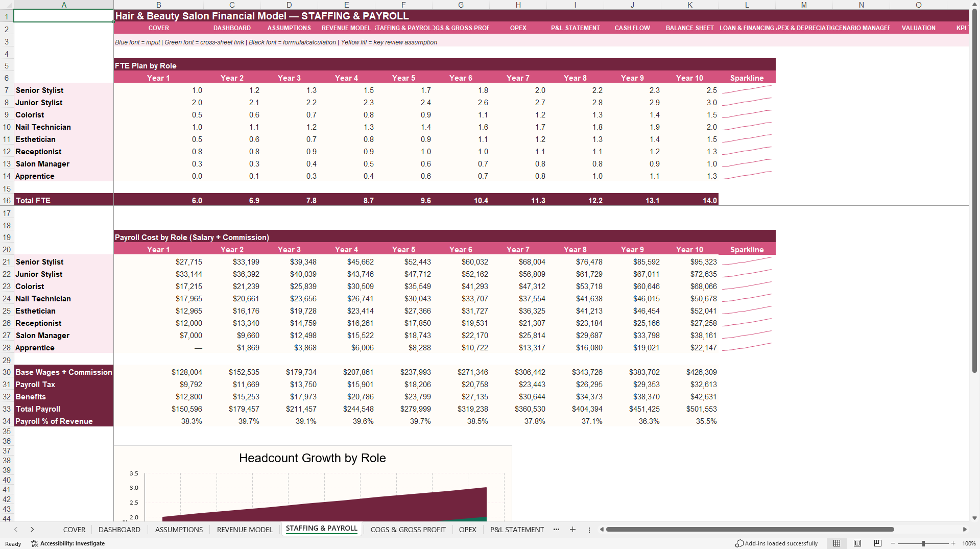The image size is (980, 549).
Task: Zoom in with plus icon
Action: 953,543
